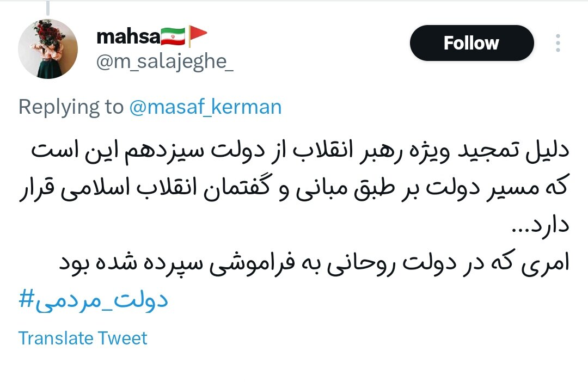The height and width of the screenshot is (382, 588).
Task: Click the red flag emoji next to name
Action: [198, 33]
